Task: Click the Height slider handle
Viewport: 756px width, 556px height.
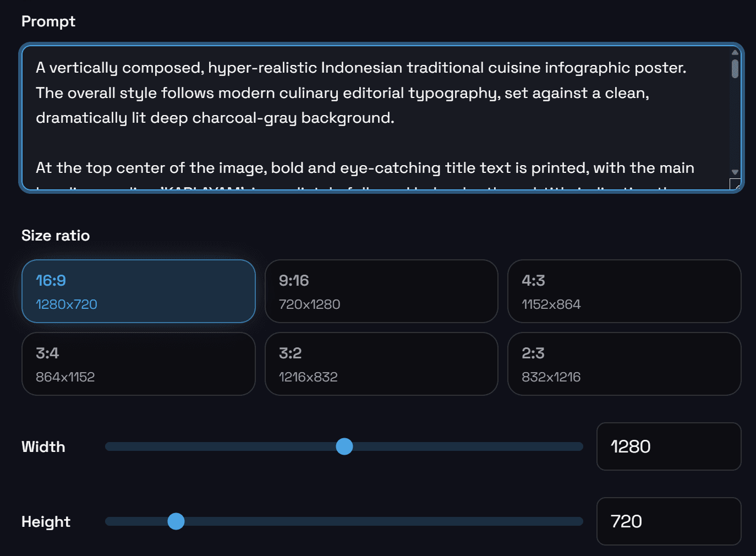Action: coord(176,521)
